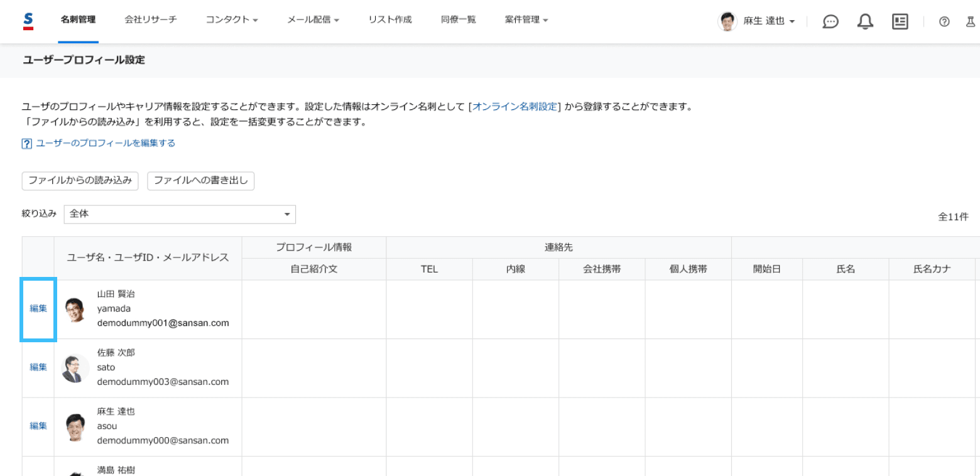
Task: Go to 会社リサーチ
Action: click(151, 20)
